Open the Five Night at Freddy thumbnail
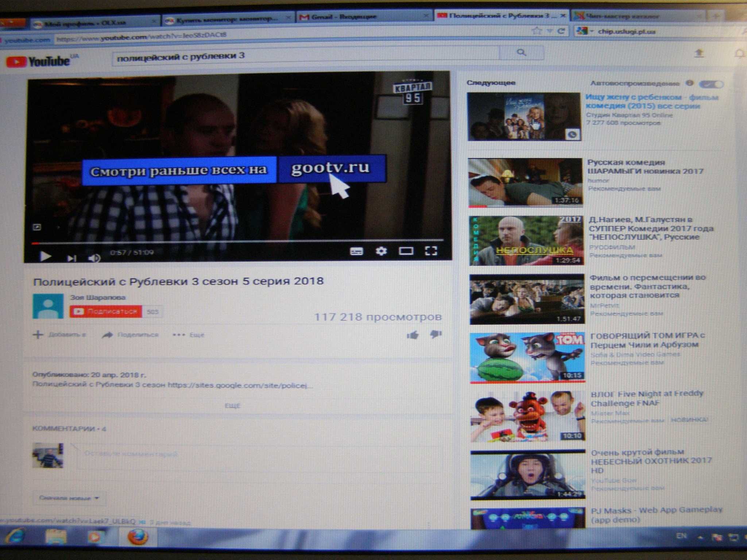 528,416
